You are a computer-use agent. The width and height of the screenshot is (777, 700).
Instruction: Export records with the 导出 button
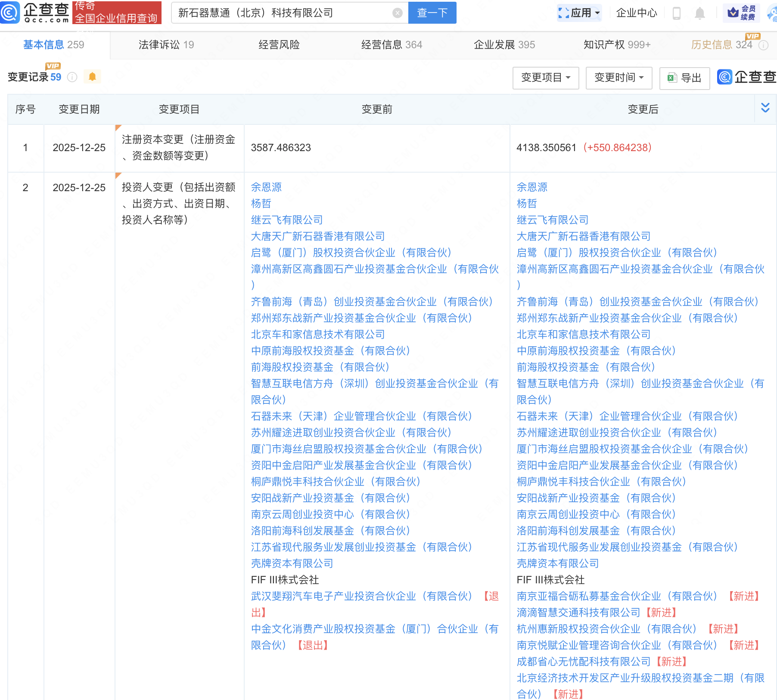click(684, 78)
